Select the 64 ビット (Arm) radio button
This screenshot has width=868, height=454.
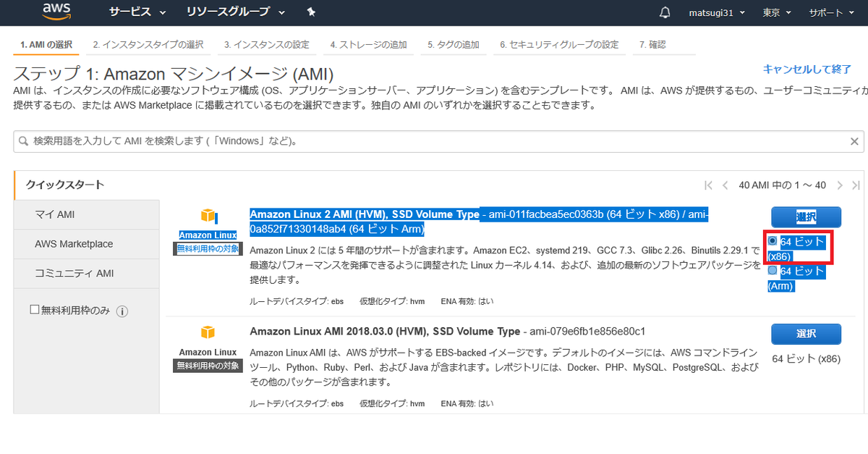[773, 271]
